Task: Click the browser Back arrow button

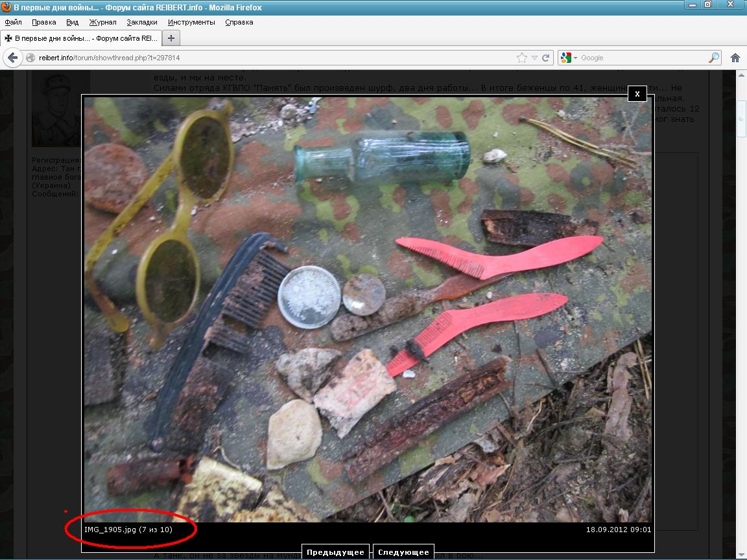Action: click(x=12, y=58)
